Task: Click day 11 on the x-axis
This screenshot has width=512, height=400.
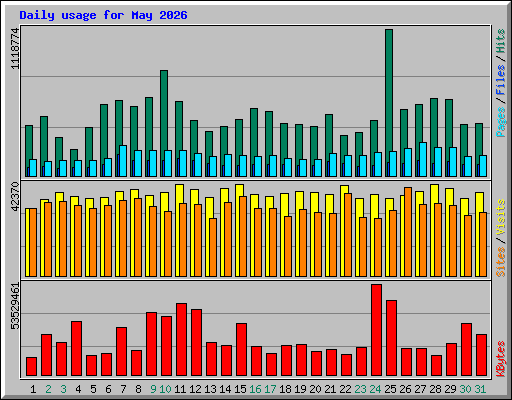Action: point(180,389)
